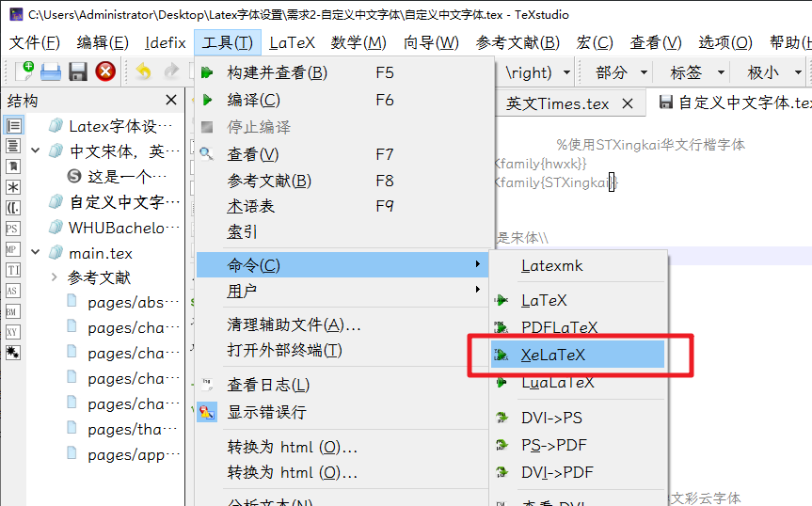Collapse the 中文宋体 tree node
812x506 pixels.
[35, 150]
